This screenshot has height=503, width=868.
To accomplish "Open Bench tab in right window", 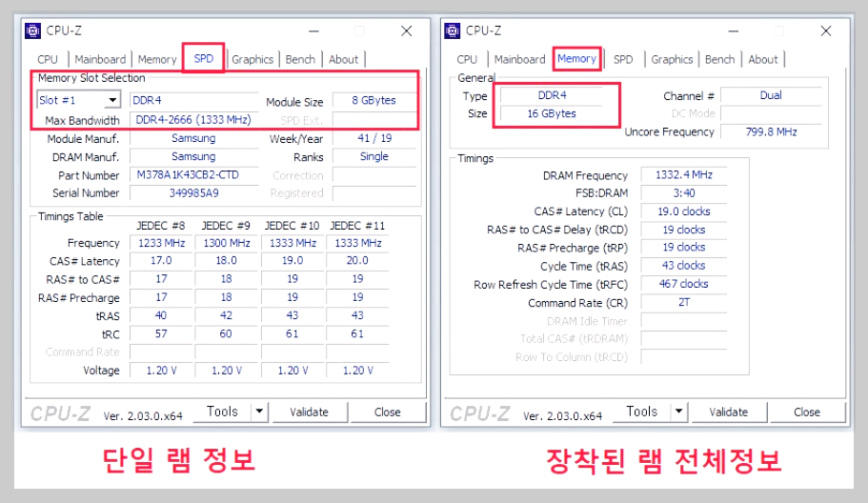I will pyautogui.click(x=720, y=59).
